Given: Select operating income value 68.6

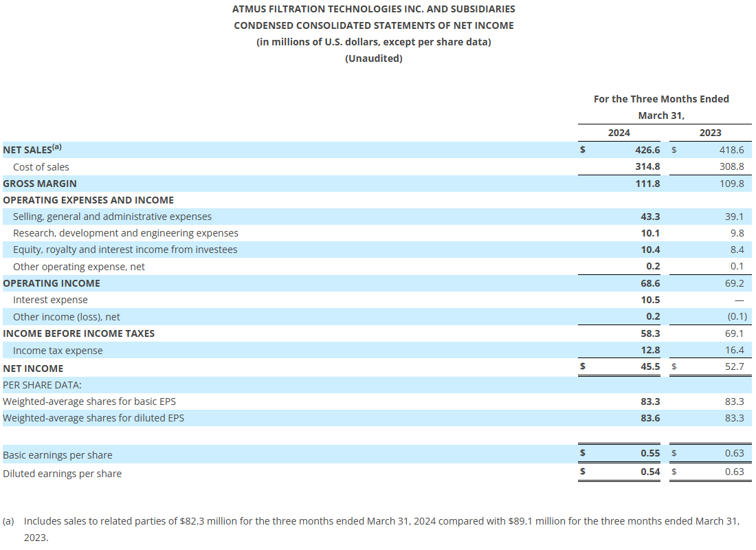Looking at the screenshot, I should click(650, 283).
